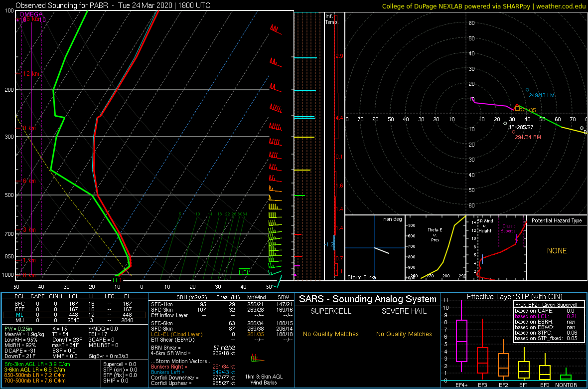
Task: Click the red Bunkers Right circle on hodograph
Action: click(513, 132)
